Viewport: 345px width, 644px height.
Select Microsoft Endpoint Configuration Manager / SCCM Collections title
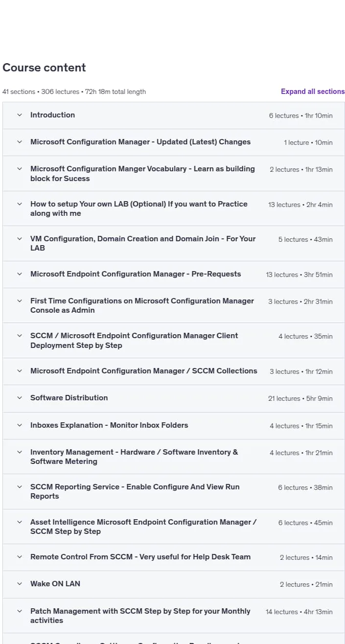[144, 371]
